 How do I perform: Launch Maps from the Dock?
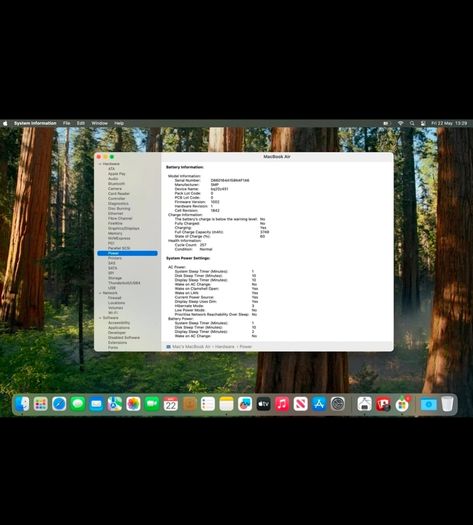pos(115,404)
